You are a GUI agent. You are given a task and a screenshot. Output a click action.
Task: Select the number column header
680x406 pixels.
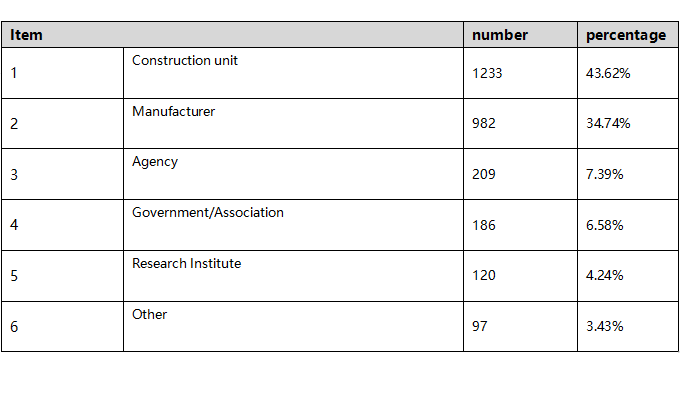point(520,35)
